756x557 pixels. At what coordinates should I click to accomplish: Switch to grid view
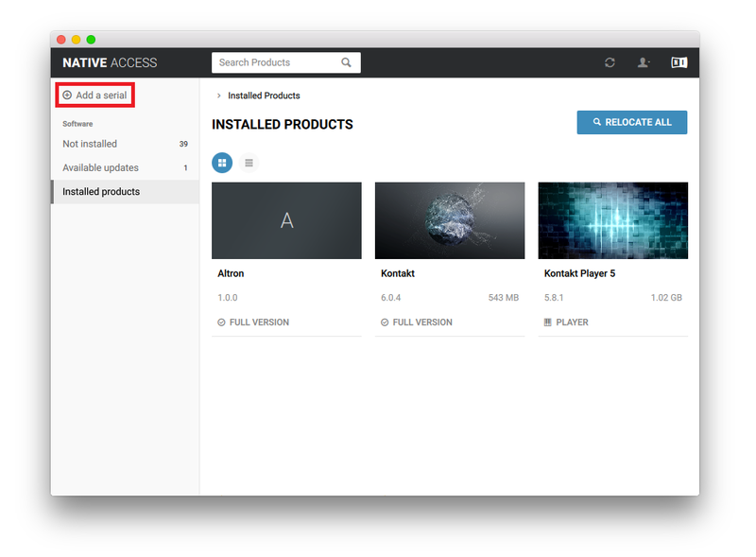[222, 163]
